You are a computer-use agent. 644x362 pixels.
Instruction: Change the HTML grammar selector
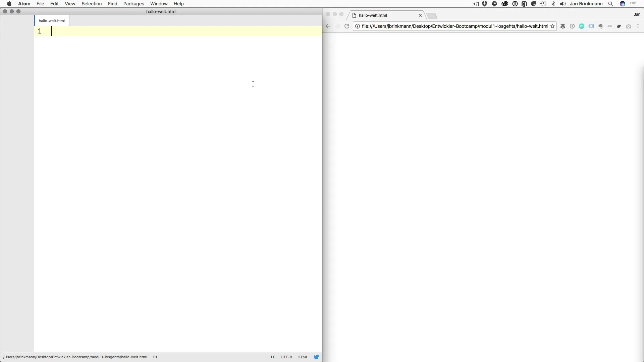coord(303,357)
